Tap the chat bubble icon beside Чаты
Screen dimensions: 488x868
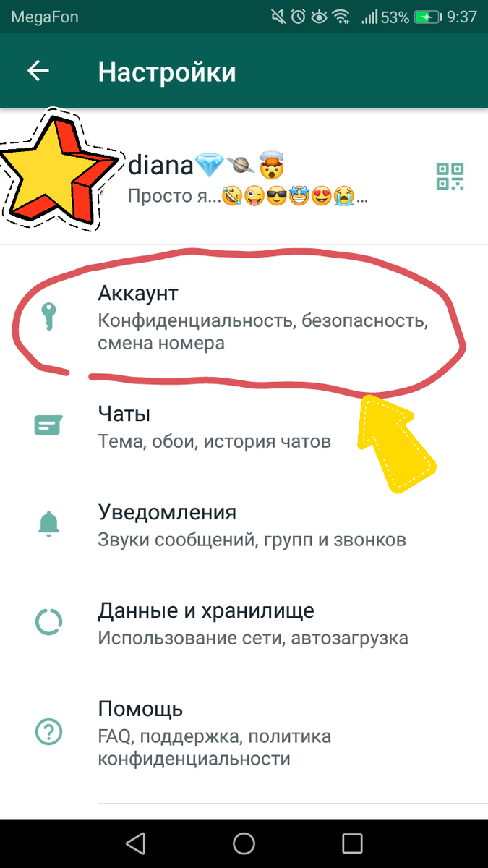48,425
